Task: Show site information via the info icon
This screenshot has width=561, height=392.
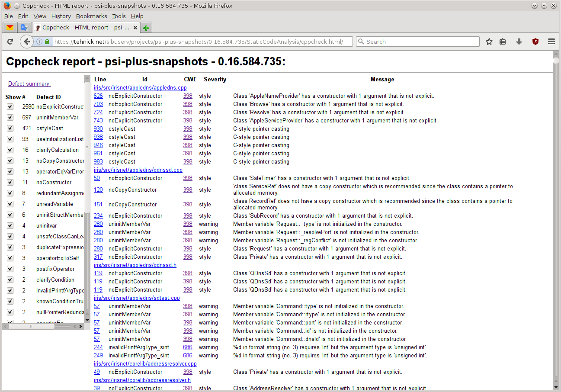Action: pos(39,42)
